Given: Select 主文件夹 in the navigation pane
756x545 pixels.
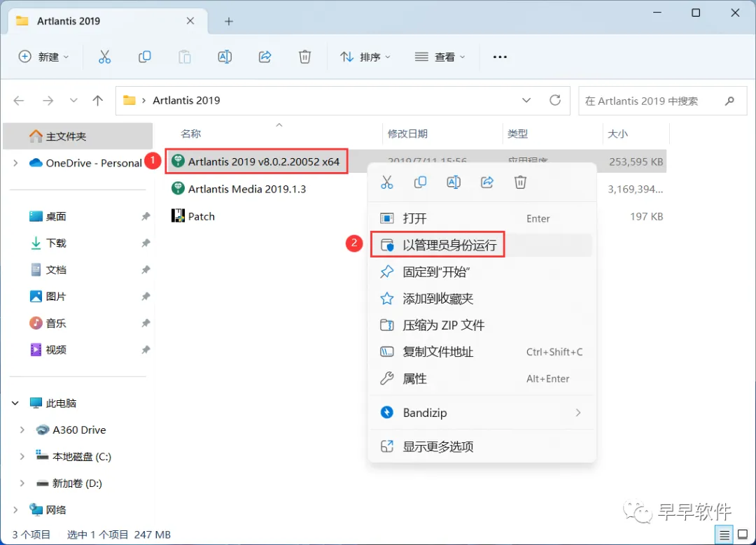Looking at the screenshot, I should (x=78, y=136).
